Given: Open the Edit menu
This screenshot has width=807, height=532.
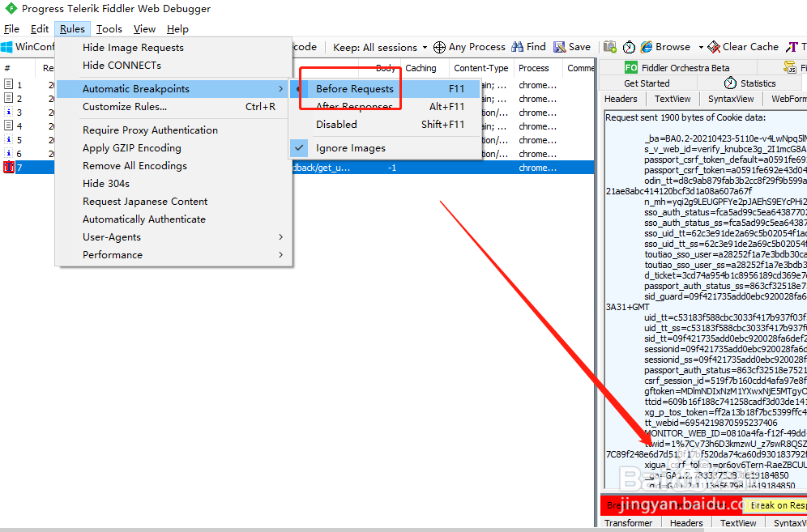Looking at the screenshot, I should pos(40,29).
